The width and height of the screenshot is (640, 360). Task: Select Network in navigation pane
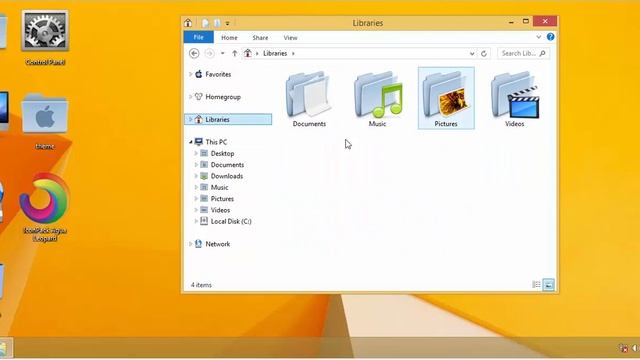[218, 244]
